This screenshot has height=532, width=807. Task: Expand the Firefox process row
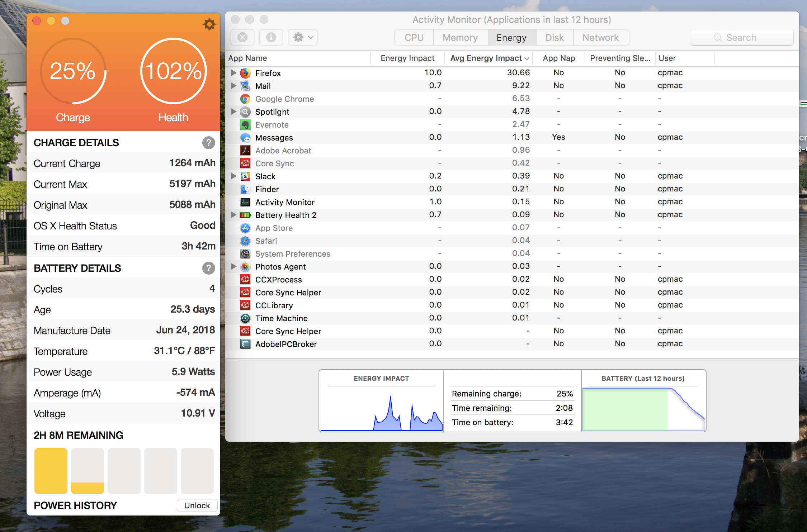pos(233,73)
